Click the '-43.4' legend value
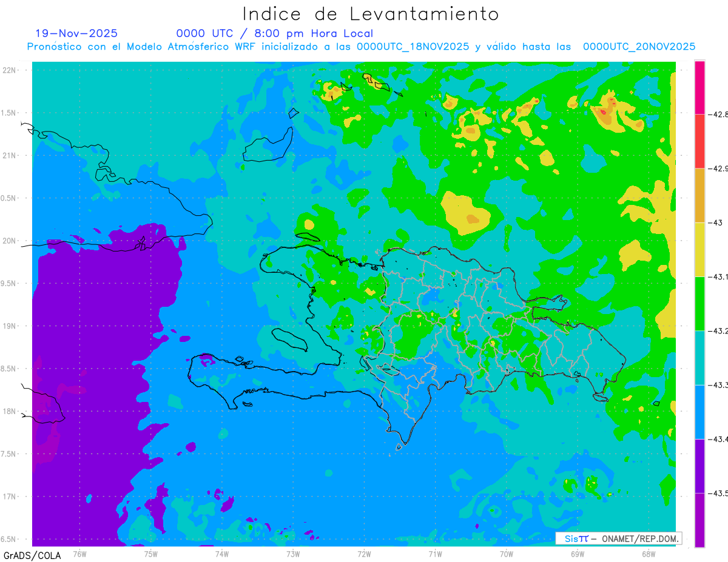The image size is (728, 562). (x=718, y=439)
